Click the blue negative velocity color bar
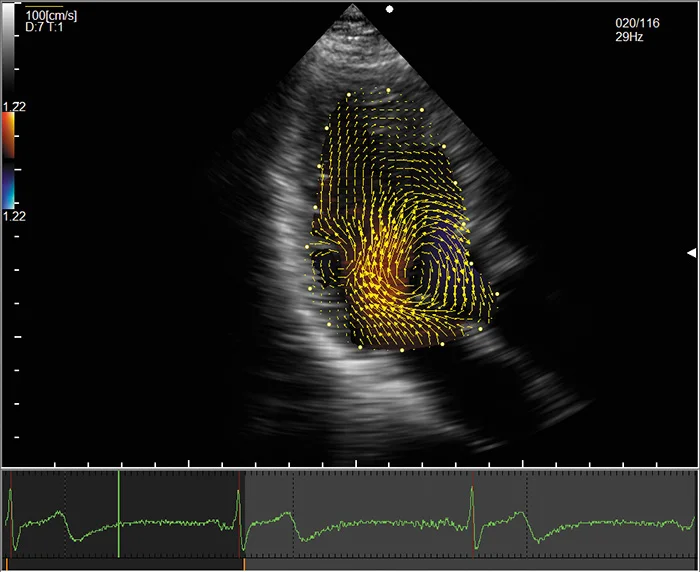Image resolution: width=700 pixels, height=572 pixels. click(8, 186)
